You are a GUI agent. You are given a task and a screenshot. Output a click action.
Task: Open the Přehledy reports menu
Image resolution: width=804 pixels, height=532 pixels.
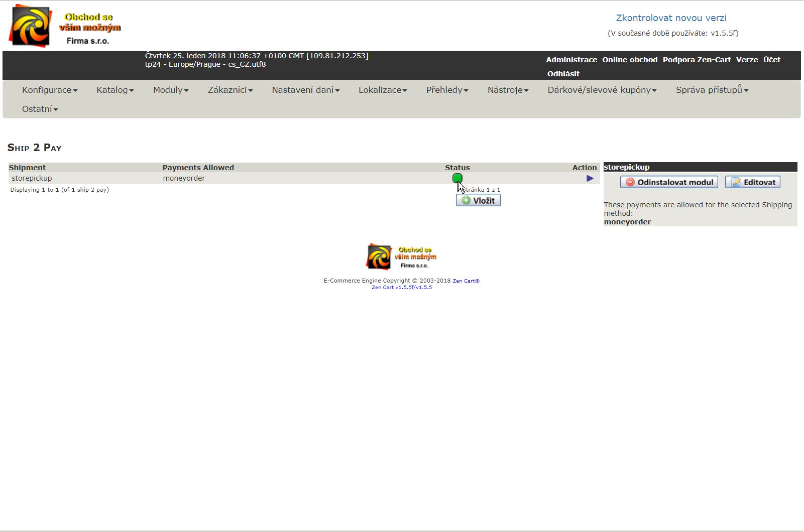click(x=447, y=90)
